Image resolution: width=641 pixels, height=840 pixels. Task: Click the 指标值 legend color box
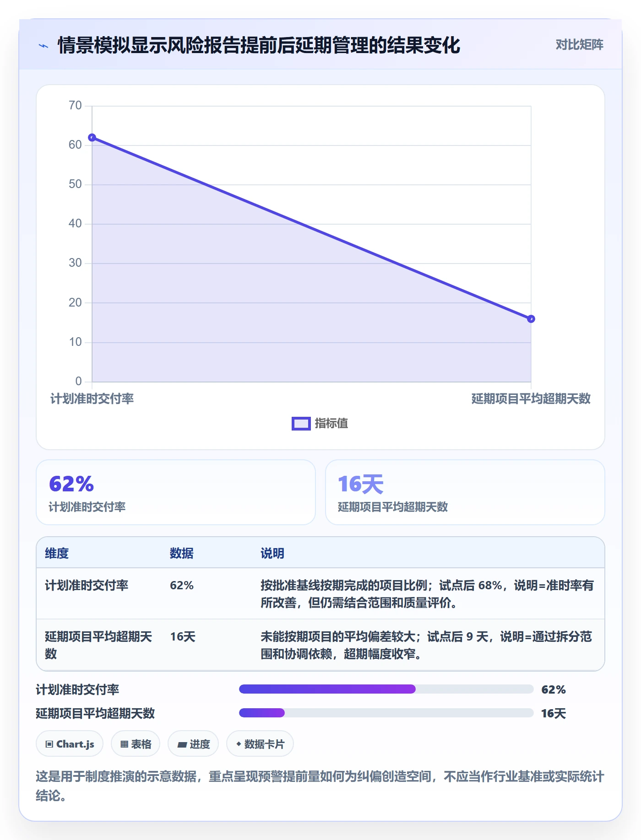301,424
